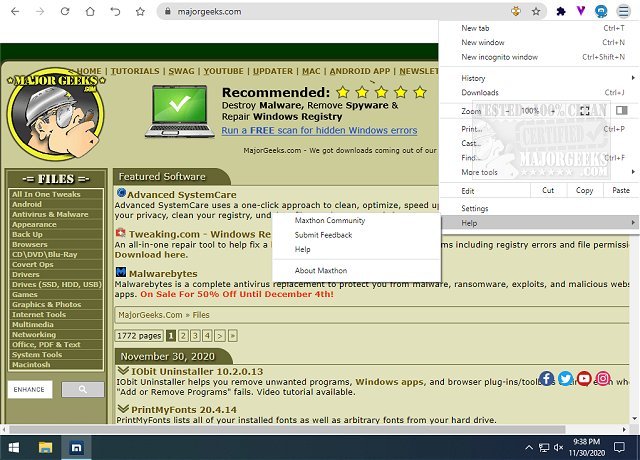
Task: Open New incognito window
Action: tap(539, 57)
